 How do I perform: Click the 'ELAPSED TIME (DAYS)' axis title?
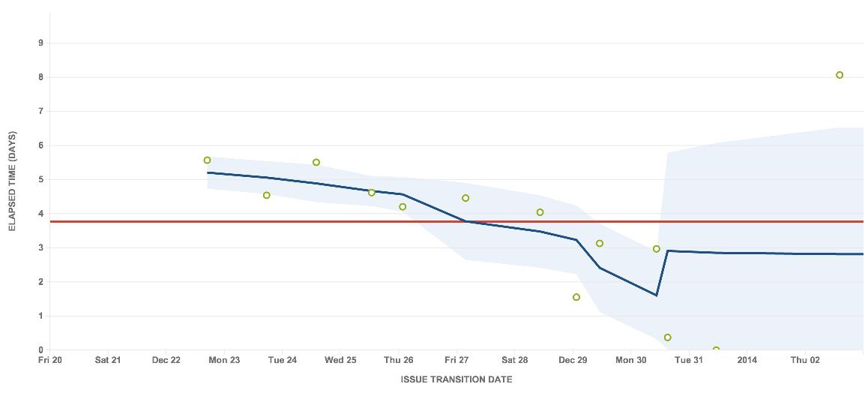13,181
